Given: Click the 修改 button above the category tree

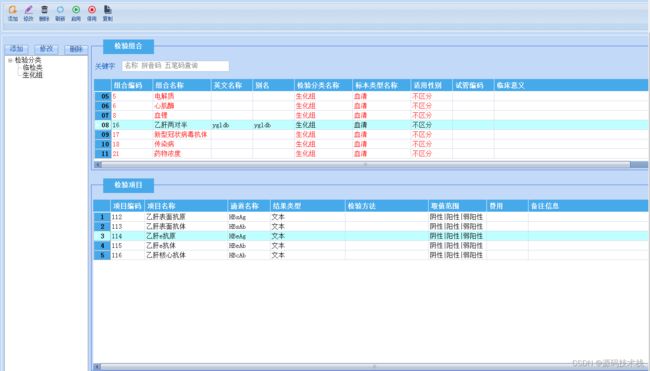Looking at the screenshot, I should 46,49.
